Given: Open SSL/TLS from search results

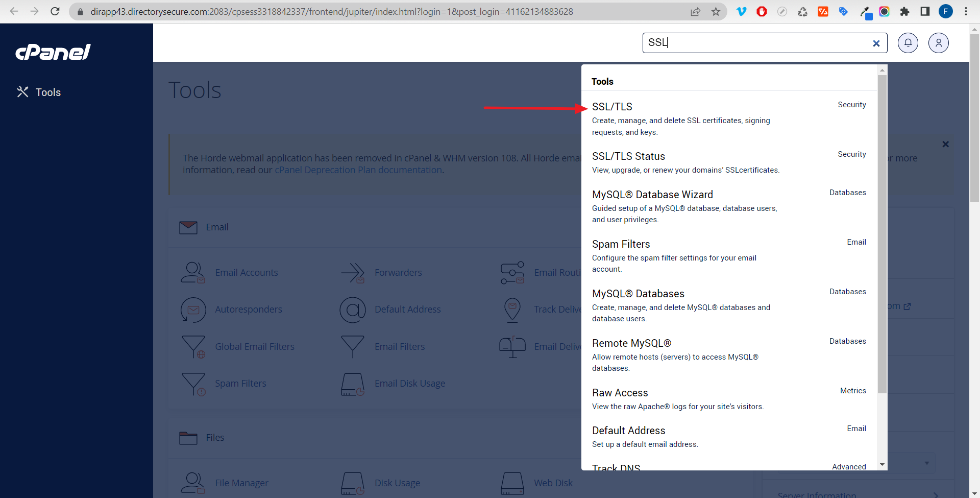Looking at the screenshot, I should coord(611,107).
